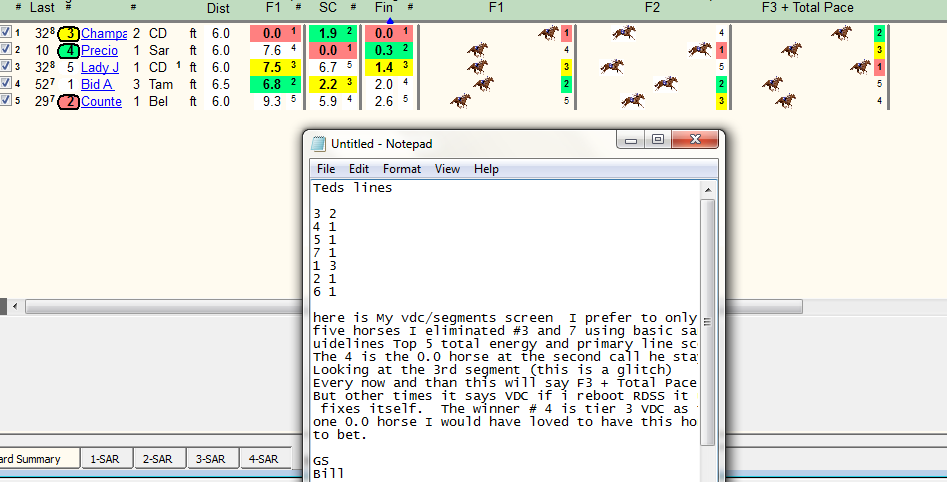Uncheck the checkbox for horse row 5

pyautogui.click(x=6, y=99)
